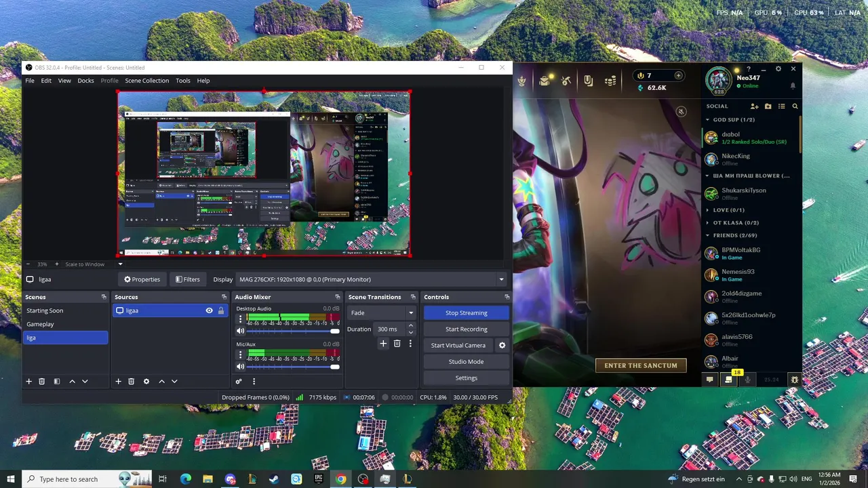Open League client settings gear
The width and height of the screenshot is (868, 488).
point(778,68)
